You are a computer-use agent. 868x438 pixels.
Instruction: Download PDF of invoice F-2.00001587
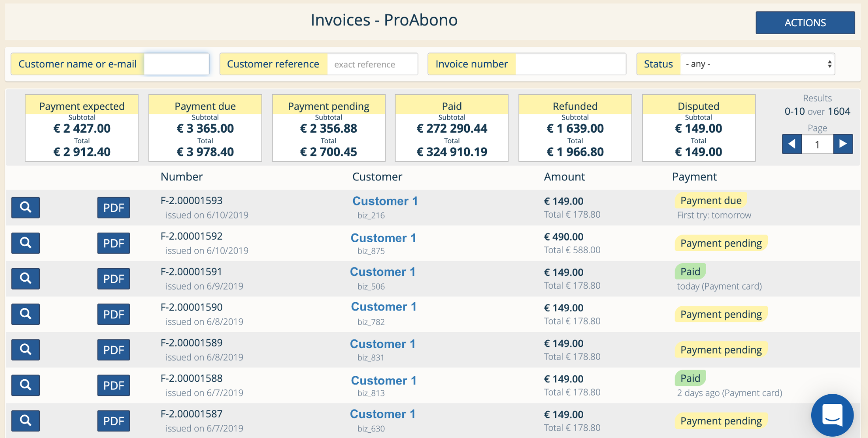(x=114, y=420)
